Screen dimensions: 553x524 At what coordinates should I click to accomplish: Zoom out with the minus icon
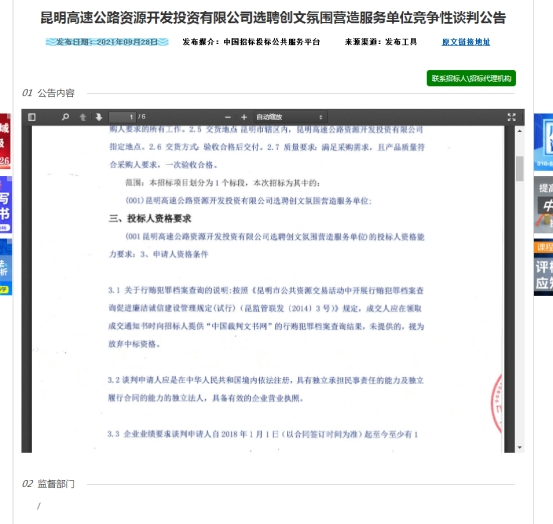(x=228, y=117)
